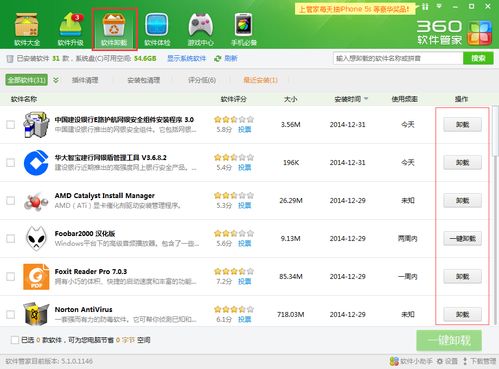Viewport: 499px width, 369px height.
Task: Expand the chevron next to 全部软件(31)
Action: [x=56, y=80]
